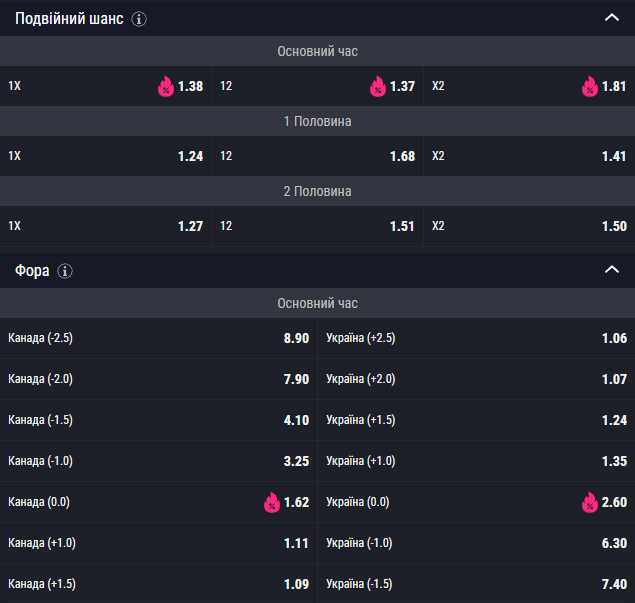Click info icon next to Подвійний шанс

[139, 19]
